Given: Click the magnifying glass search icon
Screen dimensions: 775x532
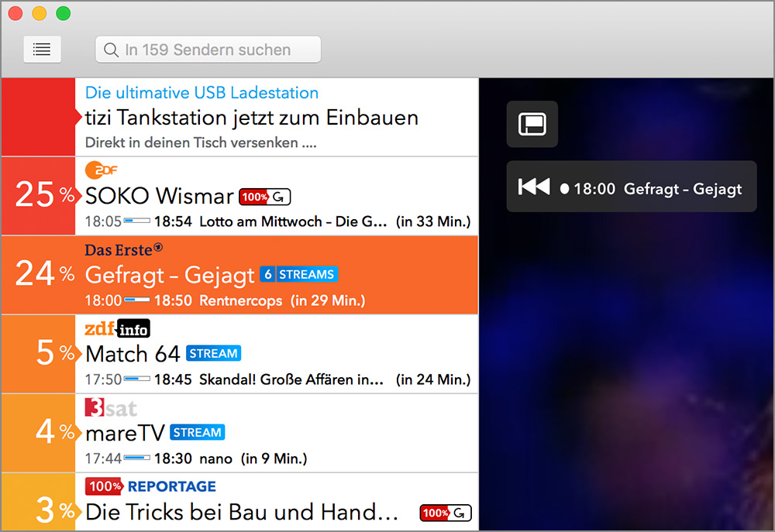Looking at the screenshot, I should coord(111,50).
